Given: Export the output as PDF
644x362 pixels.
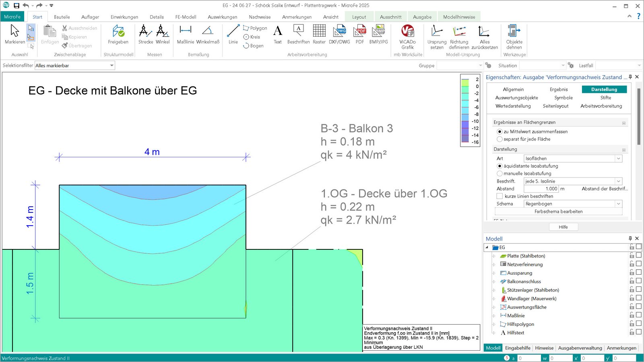Looking at the screenshot, I should coord(360,34).
